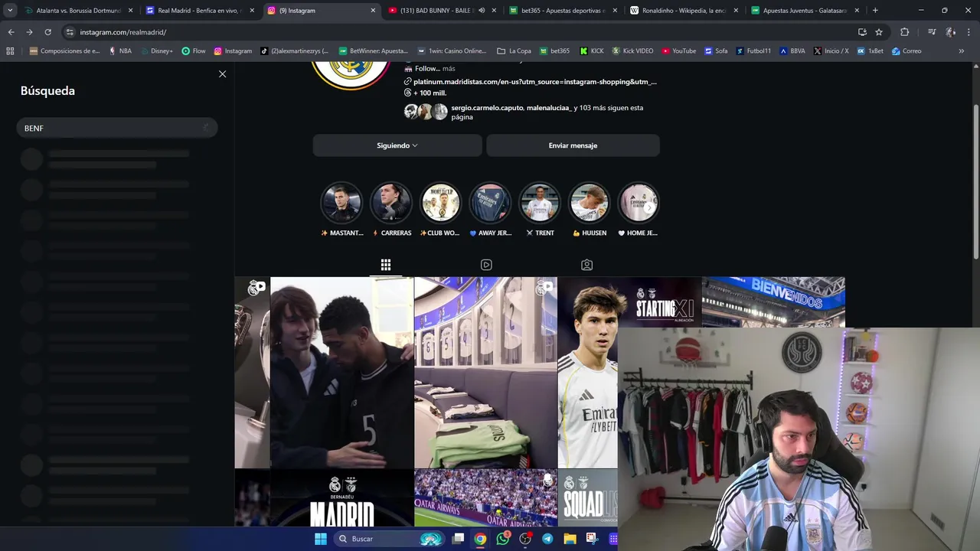Show next highlights with the arrow on HOME JE...
Image resolution: width=980 pixels, height=551 pixels.
pos(649,207)
